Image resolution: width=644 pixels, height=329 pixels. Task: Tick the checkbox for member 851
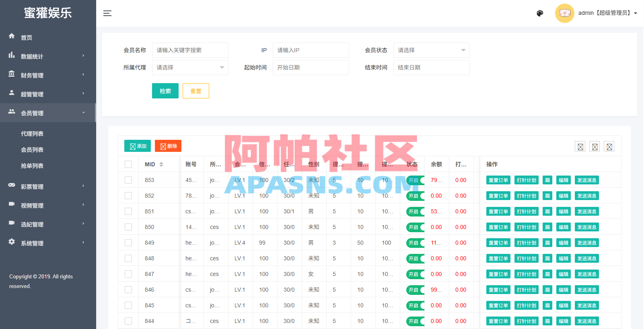128,211
